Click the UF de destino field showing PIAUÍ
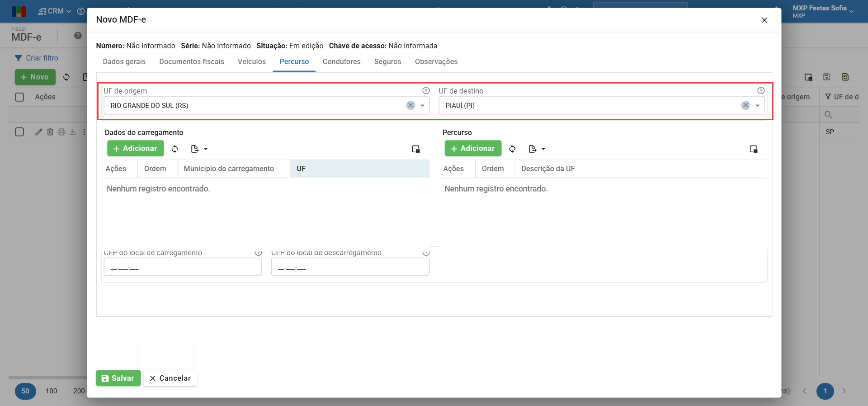868x406 pixels. [602, 105]
